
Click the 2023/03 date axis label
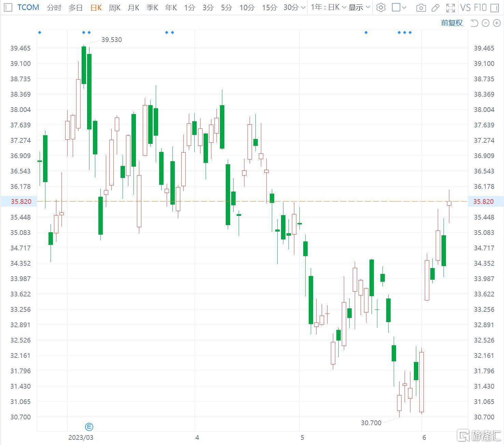[81, 437]
